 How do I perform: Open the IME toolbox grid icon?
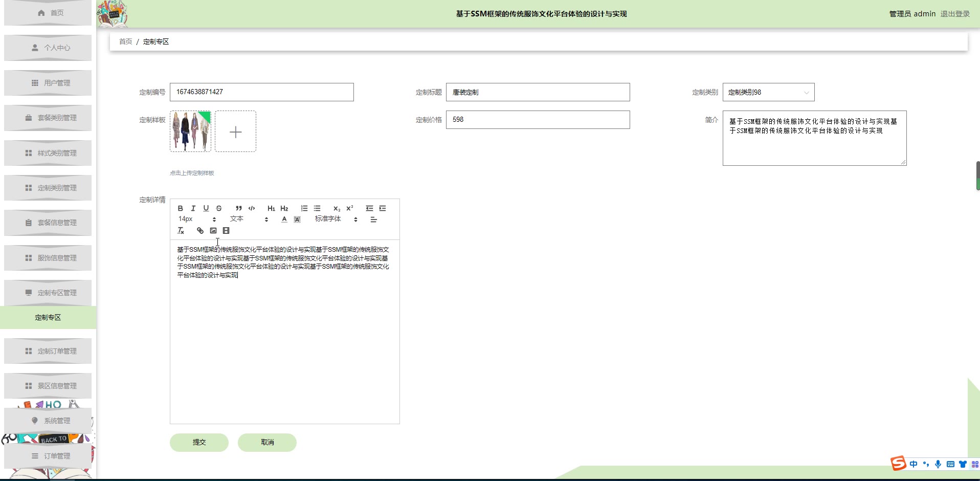pyautogui.click(x=975, y=464)
